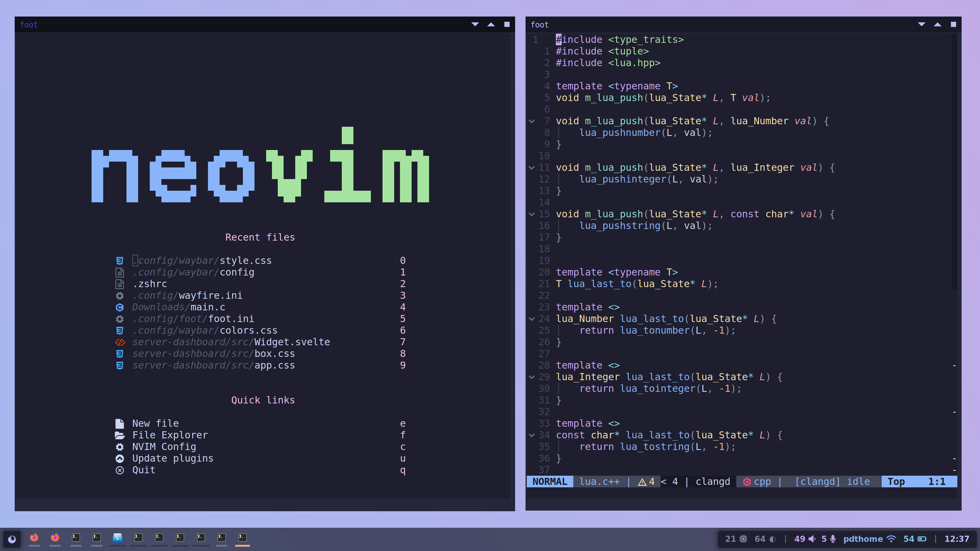Click the volume speaker icon in tray
Viewport: 980px width, 551px height.
812,539
